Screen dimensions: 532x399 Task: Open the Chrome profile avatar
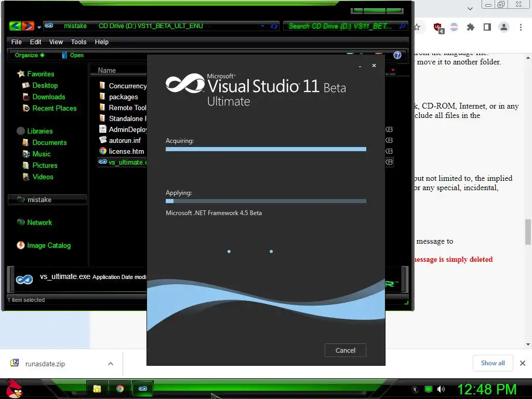click(x=504, y=27)
